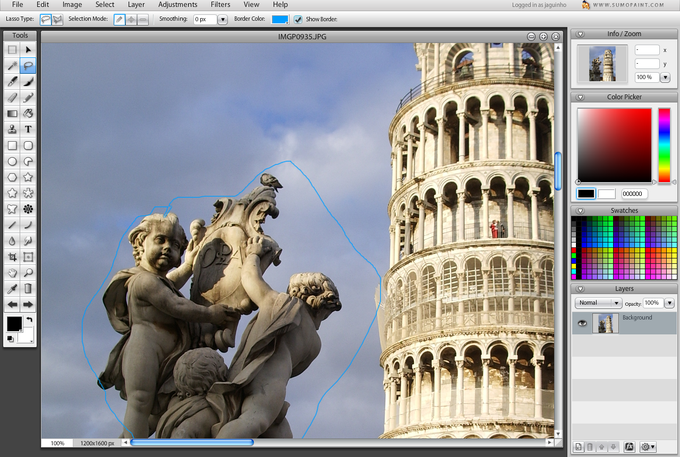Select the Ellipse shape tool
The height and width of the screenshot is (457, 680).
point(12,161)
